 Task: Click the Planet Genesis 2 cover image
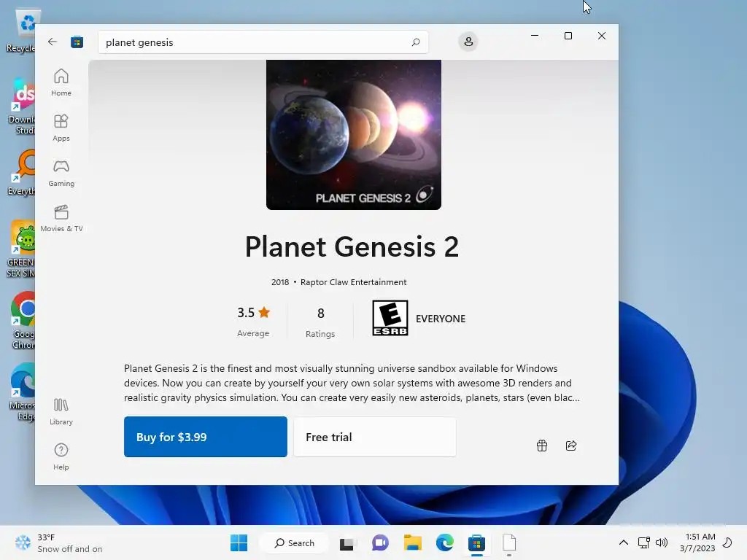click(x=354, y=135)
